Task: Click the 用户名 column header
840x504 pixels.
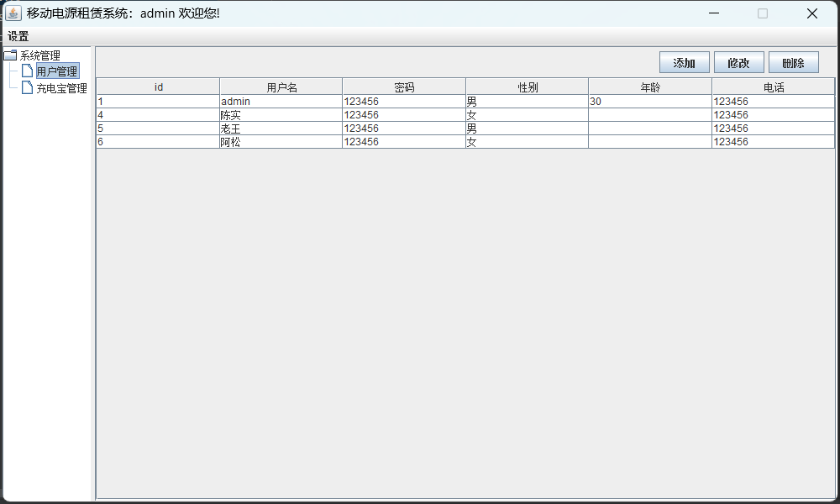Action: click(281, 87)
